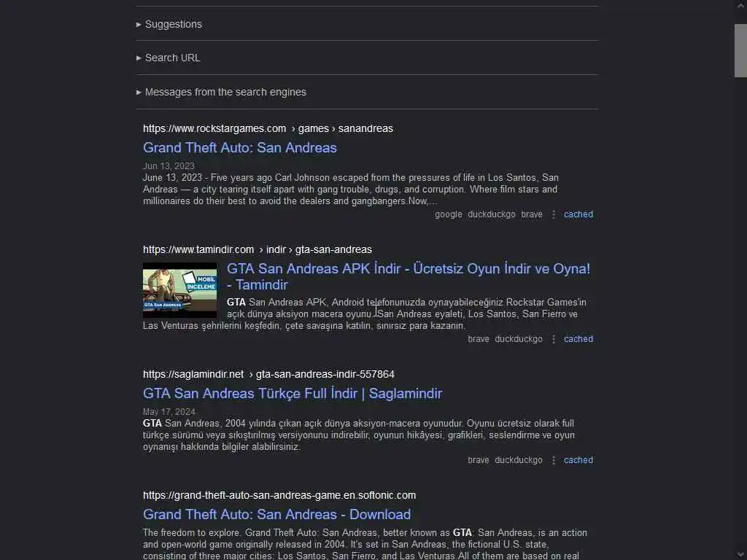Click the duckduckgo tag on Tamindir result

519,339
